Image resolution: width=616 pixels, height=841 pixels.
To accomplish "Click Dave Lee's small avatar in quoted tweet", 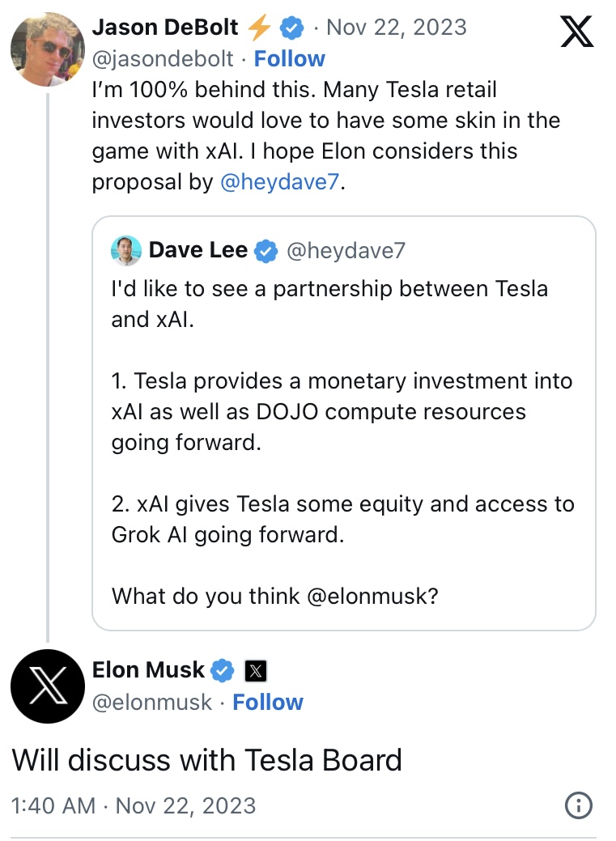I will click(x=126, y=252).
